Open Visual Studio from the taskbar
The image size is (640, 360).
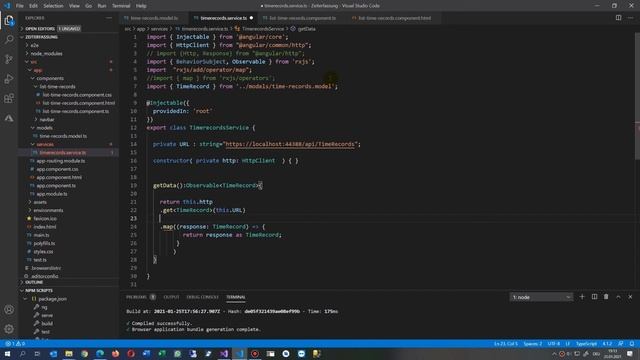tap(224, 353)
